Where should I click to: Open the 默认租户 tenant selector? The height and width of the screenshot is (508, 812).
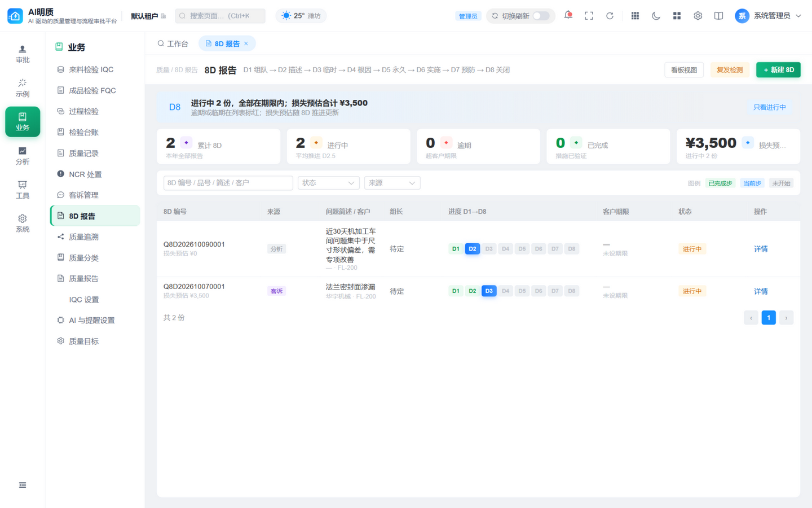pyautogui.click(x=148, y=16)
